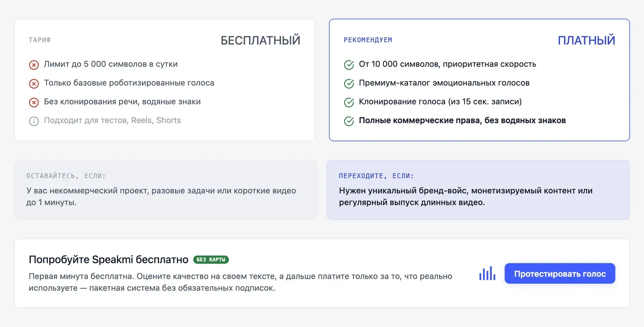Click the red cross icon beside basic robotic voices

click(34, 84)
